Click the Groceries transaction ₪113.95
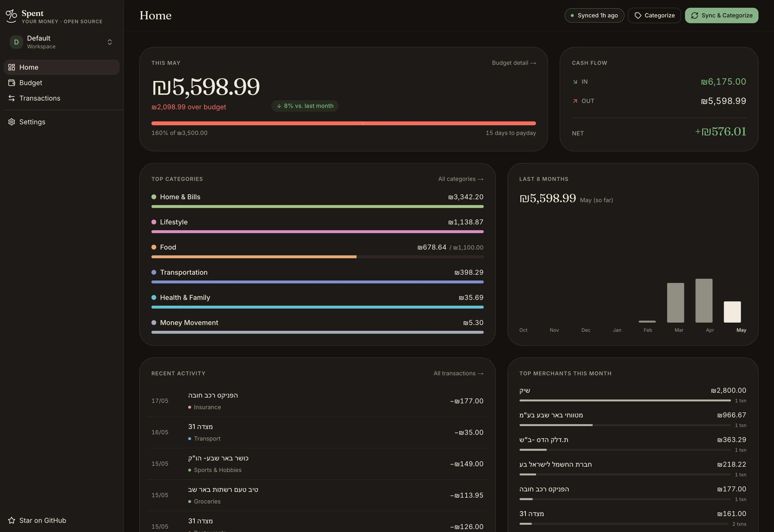Image resolution: width=774 pixels, height=532 pixels. 317,495
